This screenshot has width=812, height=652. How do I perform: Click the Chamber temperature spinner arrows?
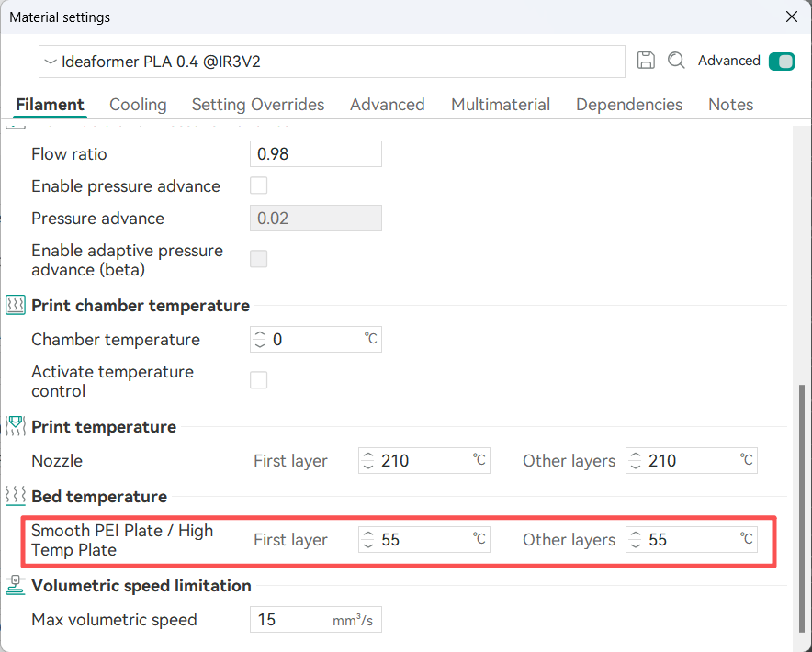(260, 340)
